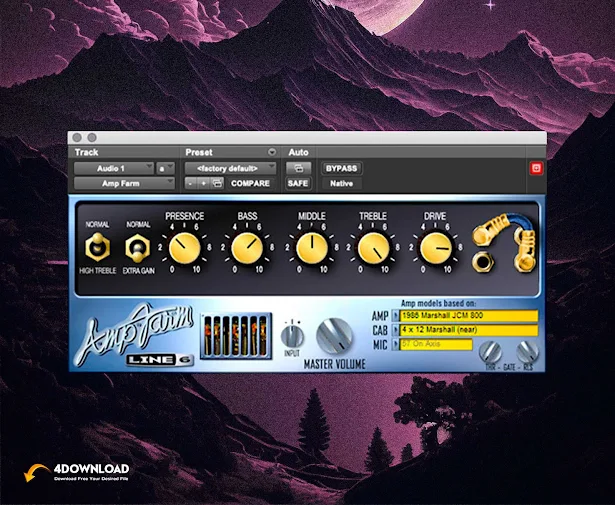This screenshot has height=505, width=615.
Task: Adjust the Bass knob
Action: (x=247, y=248)
